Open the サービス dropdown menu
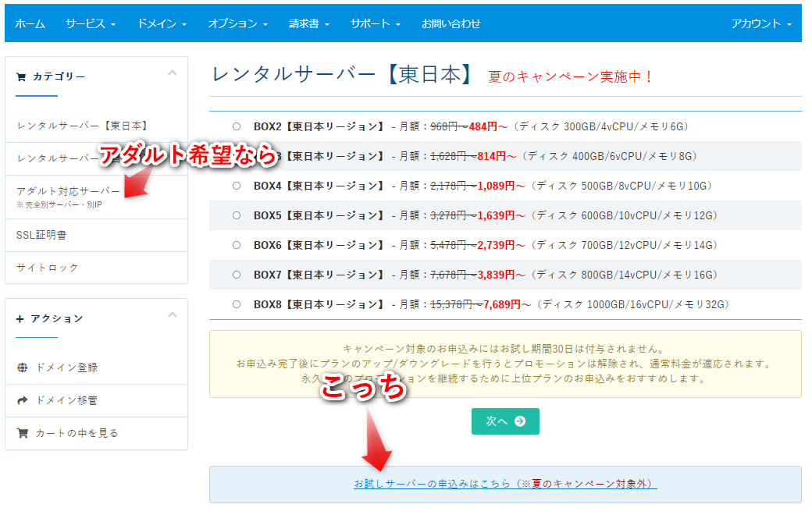812x522 pixels. tap(90, 23)
